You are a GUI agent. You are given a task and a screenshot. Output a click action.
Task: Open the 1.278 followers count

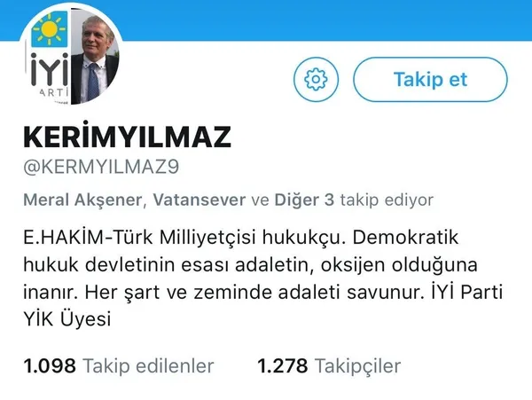[283, 366]
